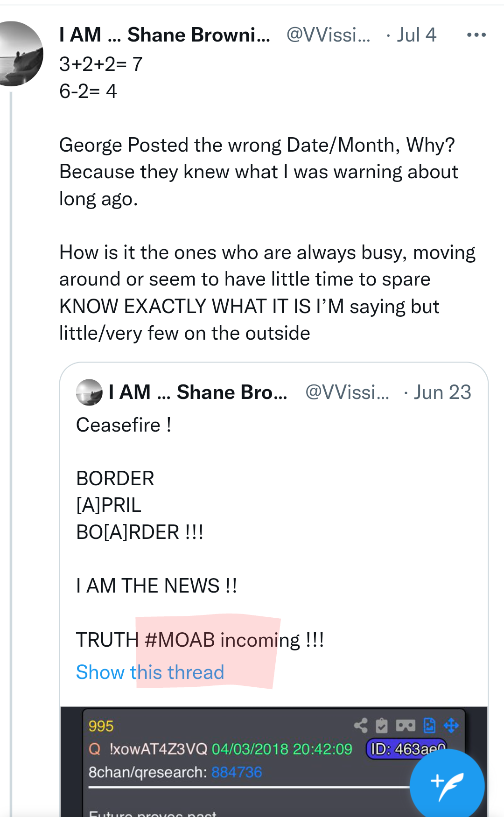Open the Jul 4 tweet timestamp

(416, 35)
